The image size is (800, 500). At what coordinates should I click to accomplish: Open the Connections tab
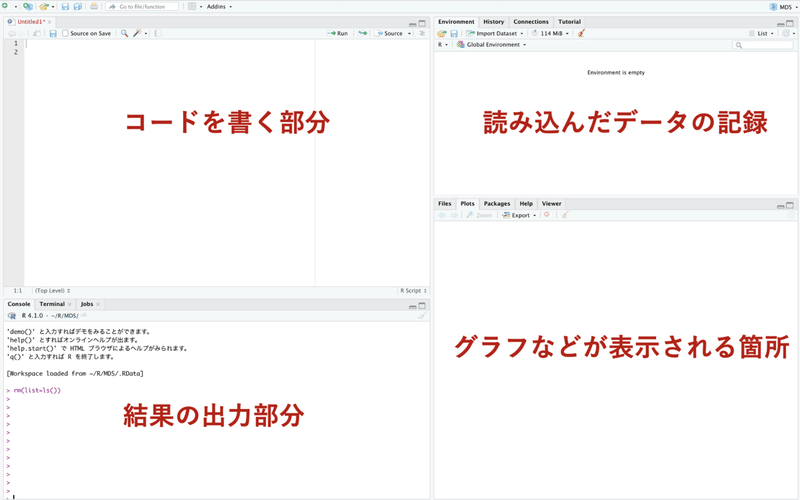tap(531, 22)
